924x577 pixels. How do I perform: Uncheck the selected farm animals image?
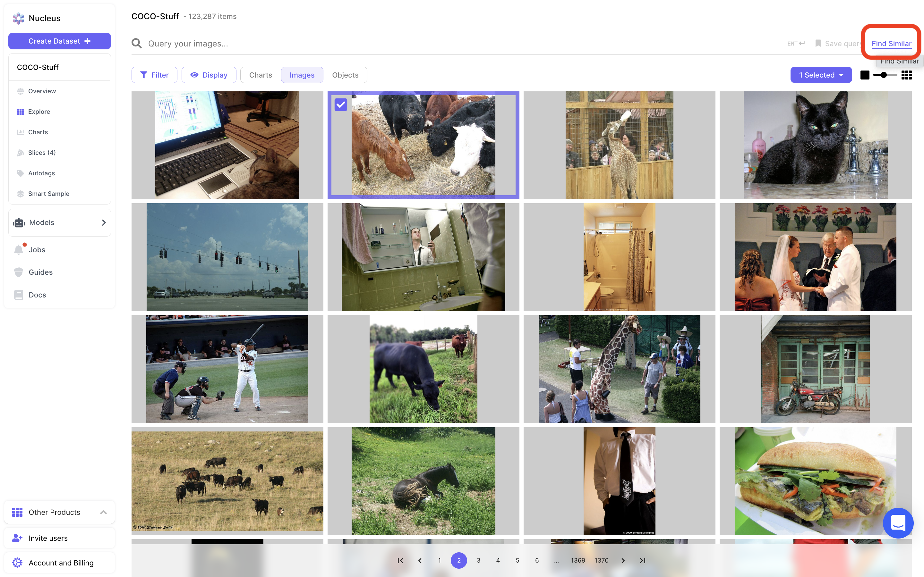(x=341, y=105)
